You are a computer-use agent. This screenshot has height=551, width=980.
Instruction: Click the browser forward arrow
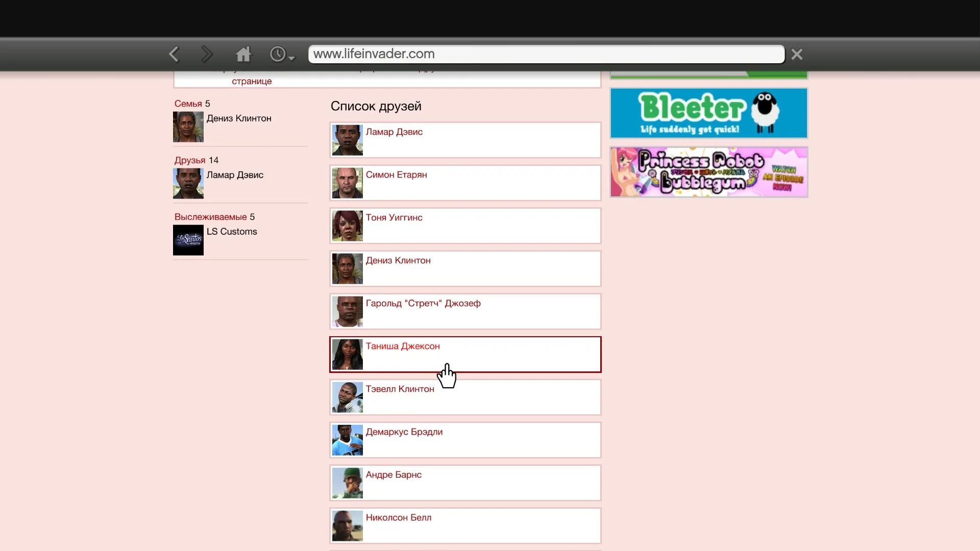coord(207,54)
